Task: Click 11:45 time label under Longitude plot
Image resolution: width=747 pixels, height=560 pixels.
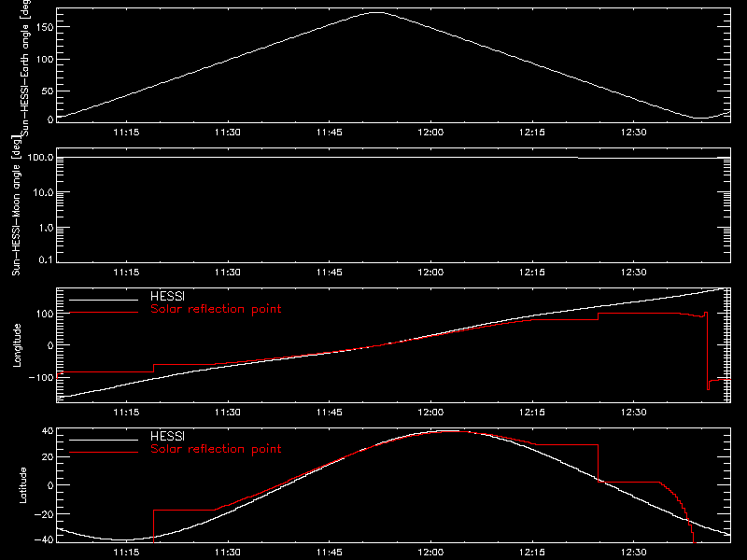Action: click(x=330, y=412)
